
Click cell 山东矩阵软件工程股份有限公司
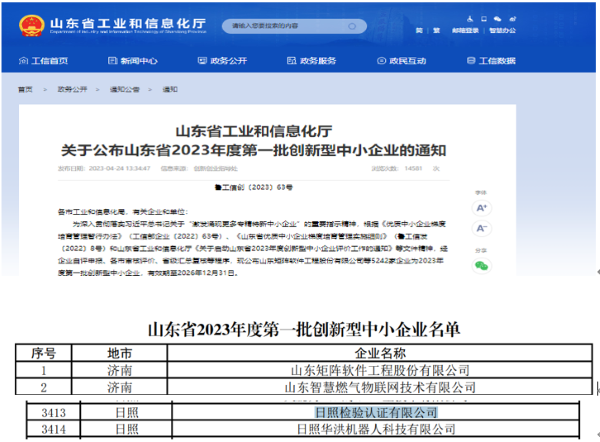pos(380,370)
